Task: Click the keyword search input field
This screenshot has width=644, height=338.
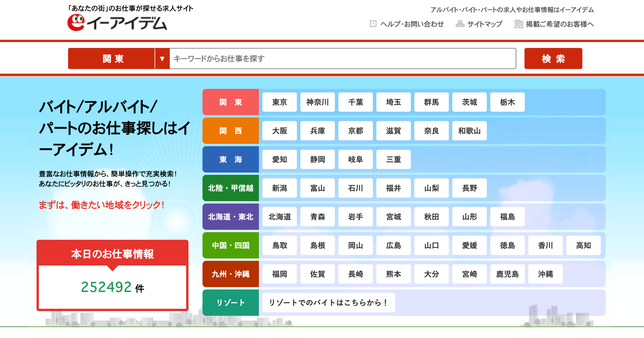Action: (342, 59)
